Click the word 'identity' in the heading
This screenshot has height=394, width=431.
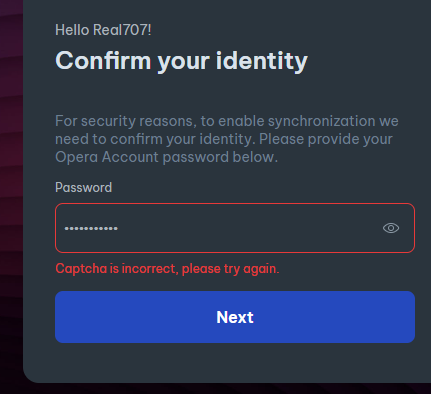tap(262, 61)
